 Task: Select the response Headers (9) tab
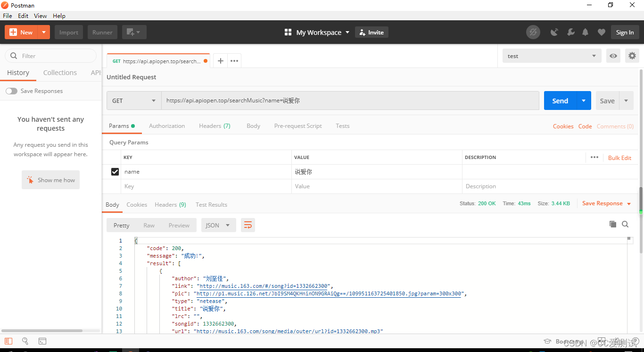click(170, 205)
